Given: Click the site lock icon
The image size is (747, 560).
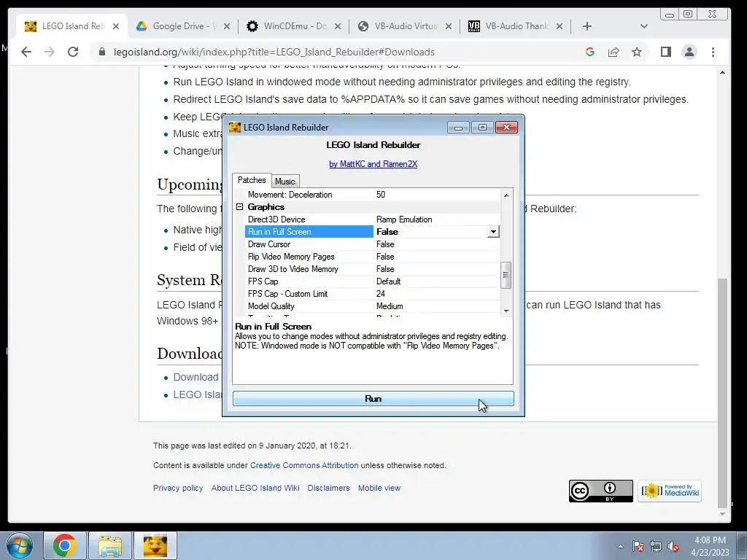Looking at the screenshot, I should click(102, 52).
